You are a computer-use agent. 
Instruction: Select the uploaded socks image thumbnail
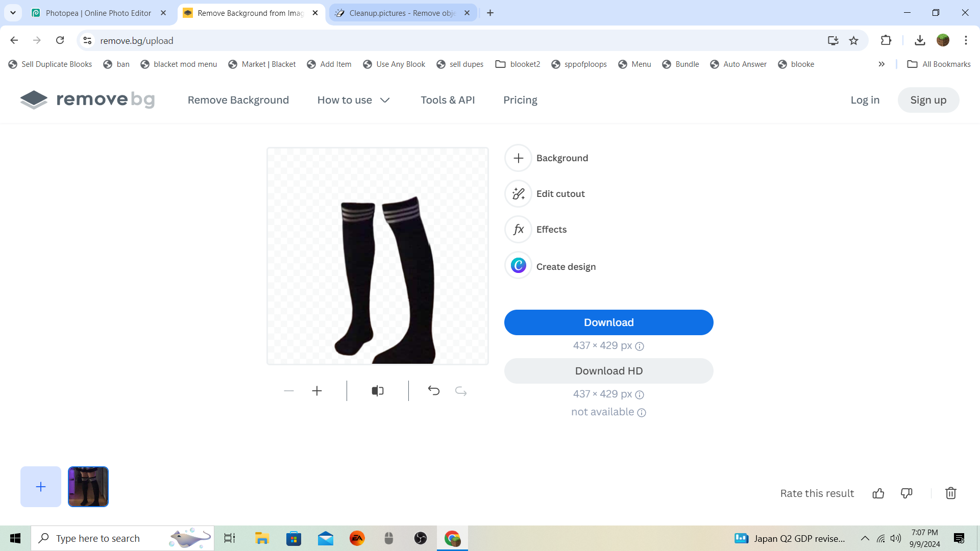(88, 487)
